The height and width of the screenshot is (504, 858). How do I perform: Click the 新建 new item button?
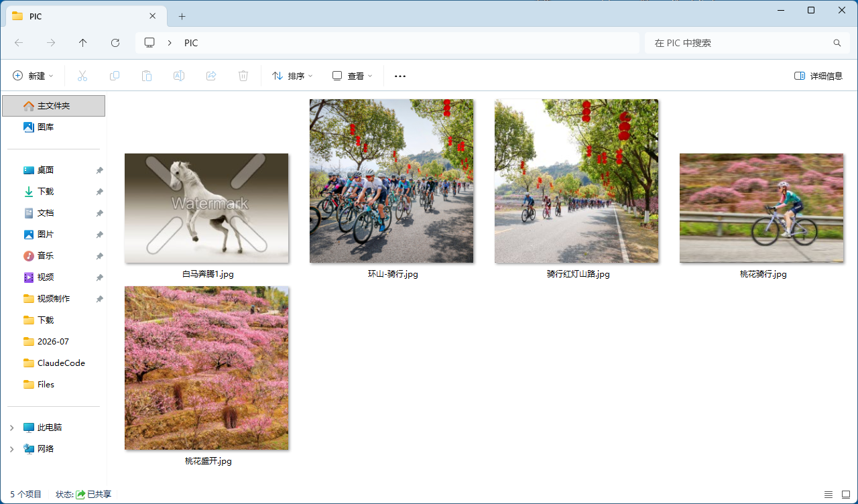coord(33,76)
